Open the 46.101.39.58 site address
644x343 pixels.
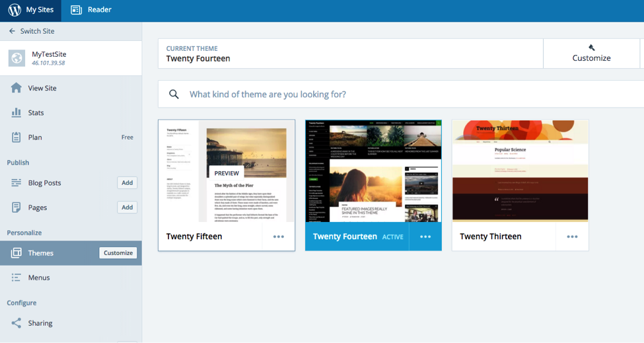(48, 63)
